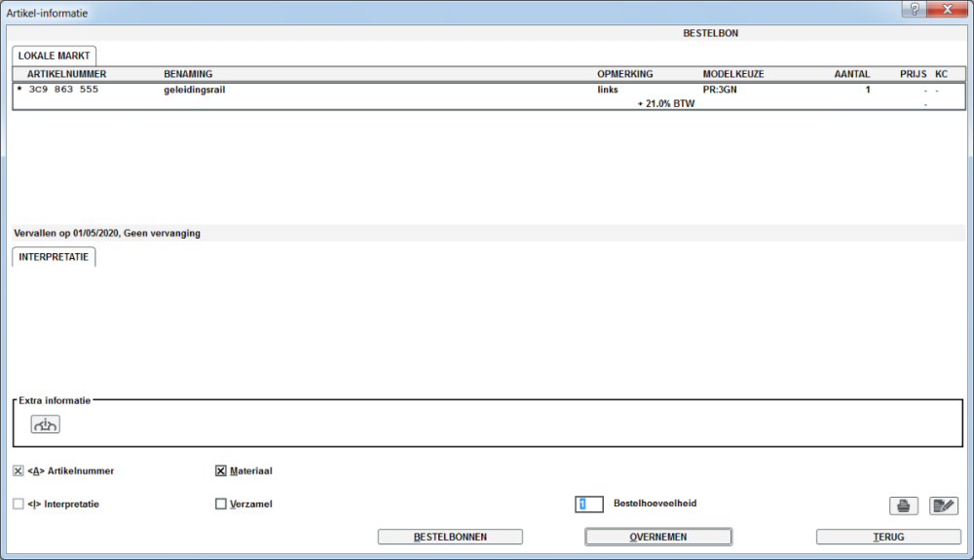
Task: Click the BESTELBONNEN button
Action: tap(450, 537)
